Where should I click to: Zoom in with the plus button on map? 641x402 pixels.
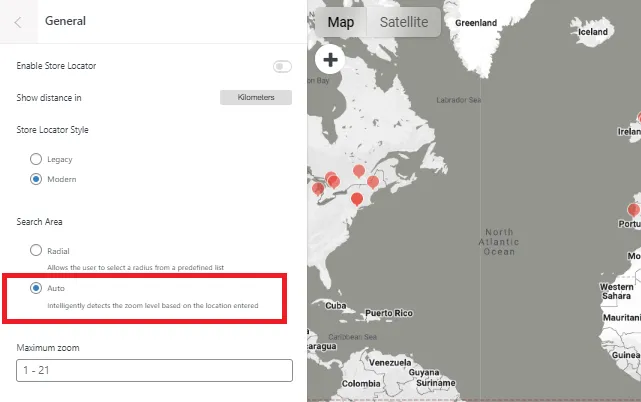330,59
